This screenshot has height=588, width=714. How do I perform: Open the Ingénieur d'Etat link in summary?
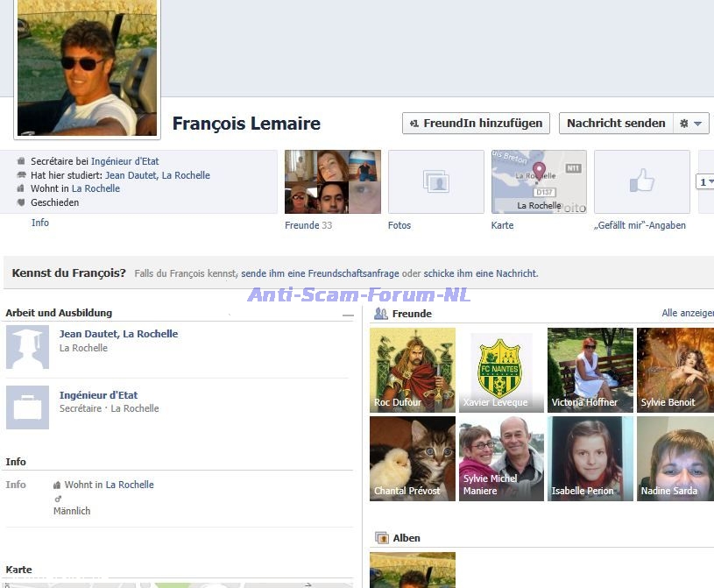[x=124, y=161]
